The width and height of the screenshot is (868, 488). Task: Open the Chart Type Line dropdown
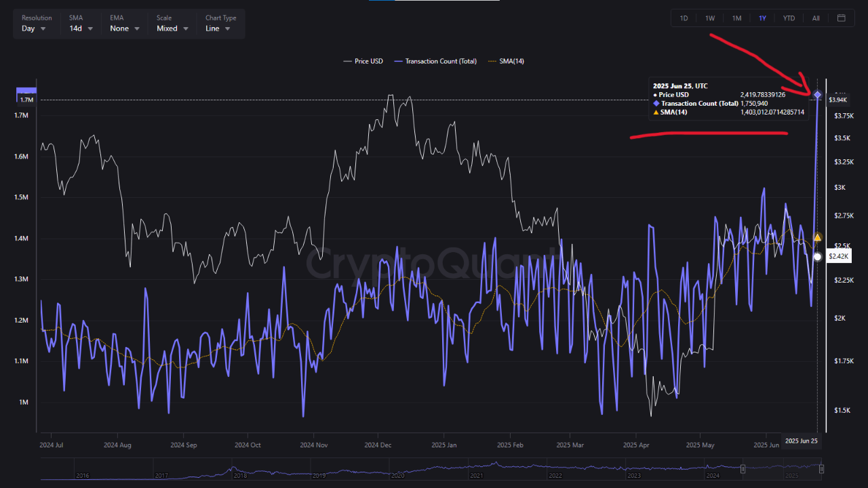point(218,28)
